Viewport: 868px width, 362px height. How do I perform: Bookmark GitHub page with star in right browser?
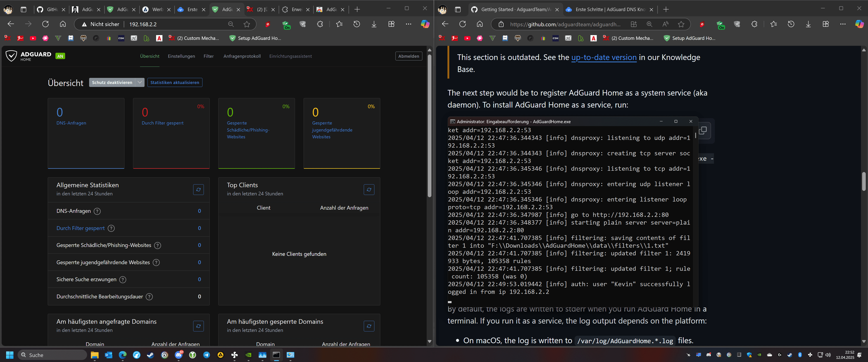click(681, 24)
